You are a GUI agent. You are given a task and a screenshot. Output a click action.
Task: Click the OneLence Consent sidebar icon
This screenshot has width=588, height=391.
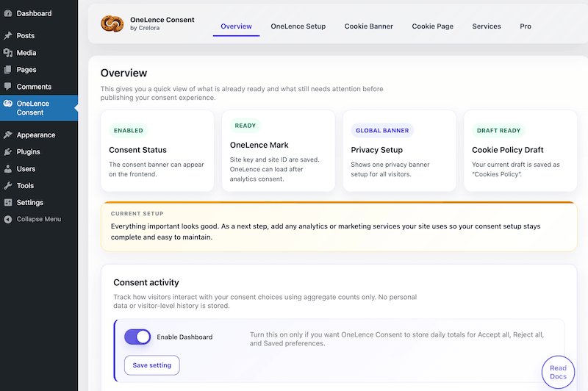(x=8, y=104)
